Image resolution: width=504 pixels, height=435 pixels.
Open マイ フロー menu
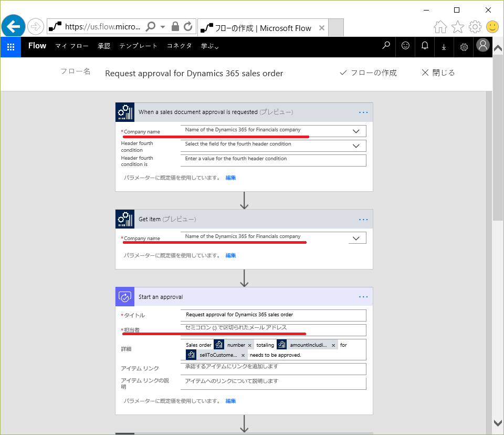point(72,46)
